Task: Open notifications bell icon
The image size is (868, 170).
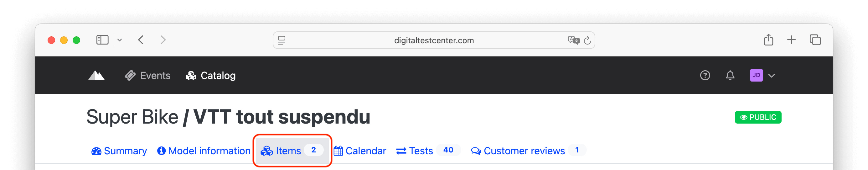Action: 730,75
